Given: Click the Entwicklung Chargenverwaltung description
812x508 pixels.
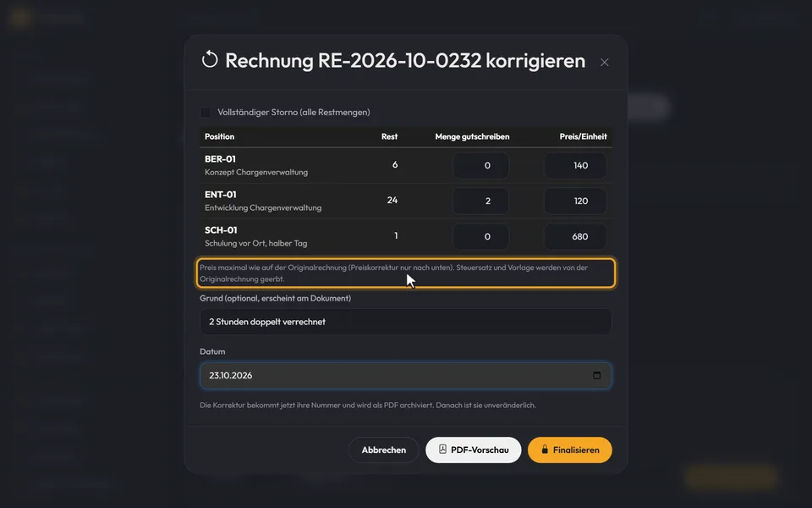Looking at the screenshot, I should pyautogui.click(x=263, y=207).
